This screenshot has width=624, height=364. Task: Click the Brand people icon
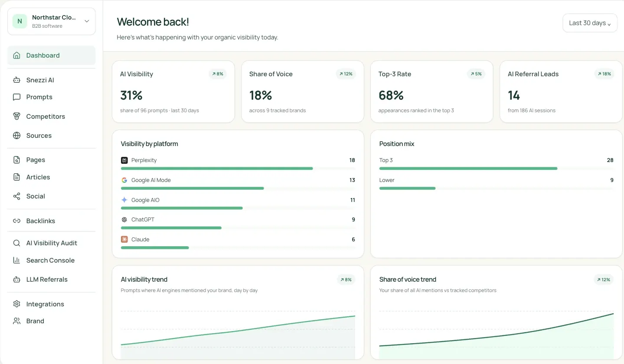coord(16,321)
